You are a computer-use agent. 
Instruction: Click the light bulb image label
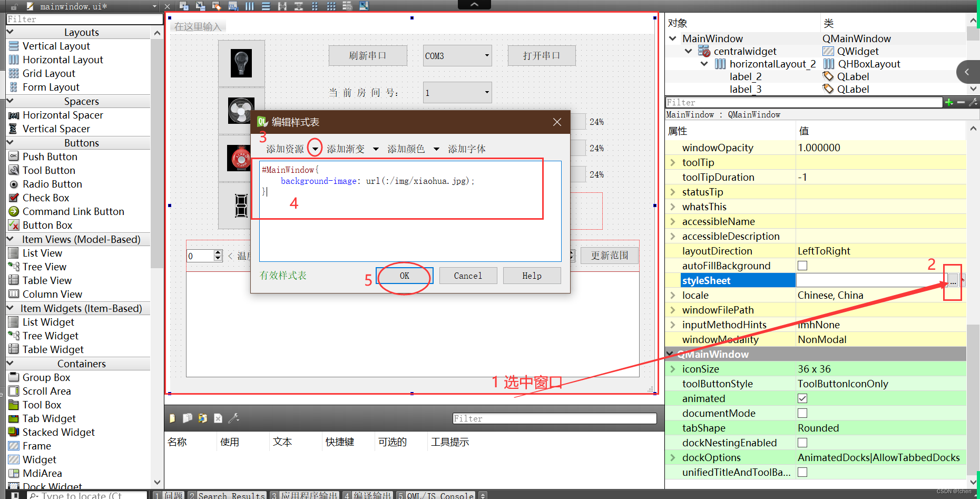click(x=241, y=63)
